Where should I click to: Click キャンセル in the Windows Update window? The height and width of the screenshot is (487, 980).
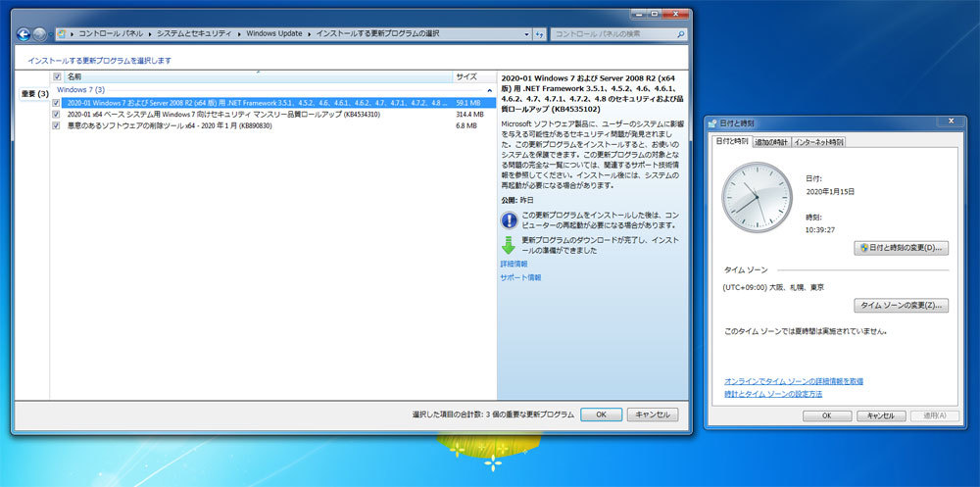pyautogui.click(x=652, y=414)
